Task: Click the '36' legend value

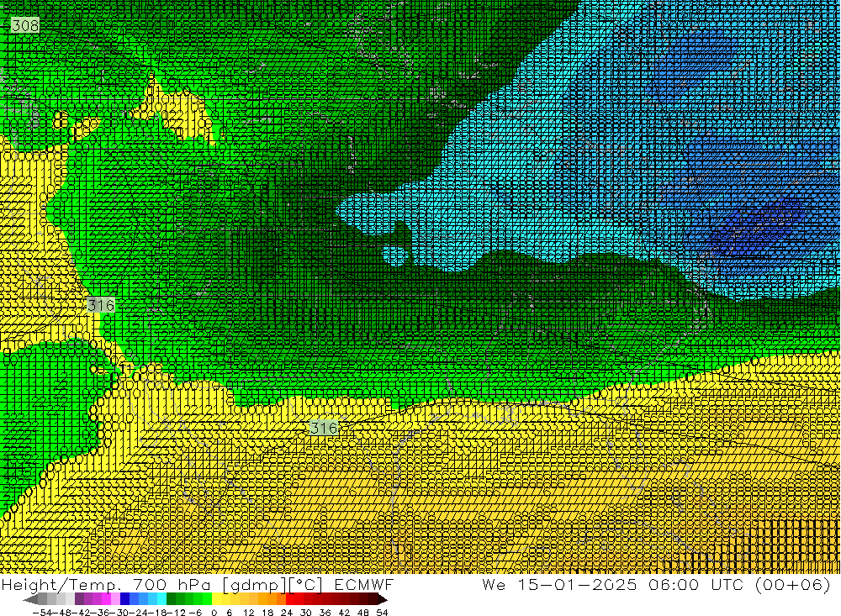Action: point(325,613)
